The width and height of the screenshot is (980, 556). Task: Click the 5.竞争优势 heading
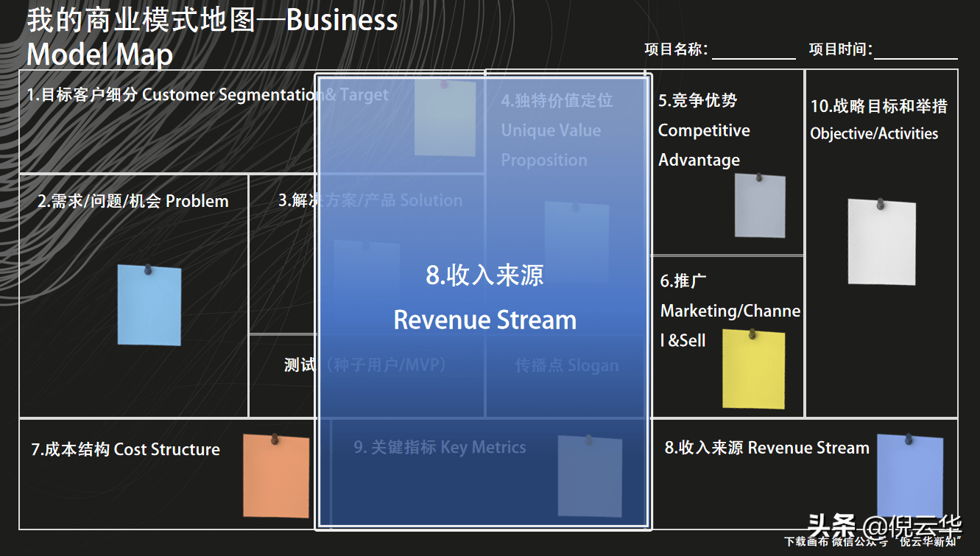pos(697,100)
